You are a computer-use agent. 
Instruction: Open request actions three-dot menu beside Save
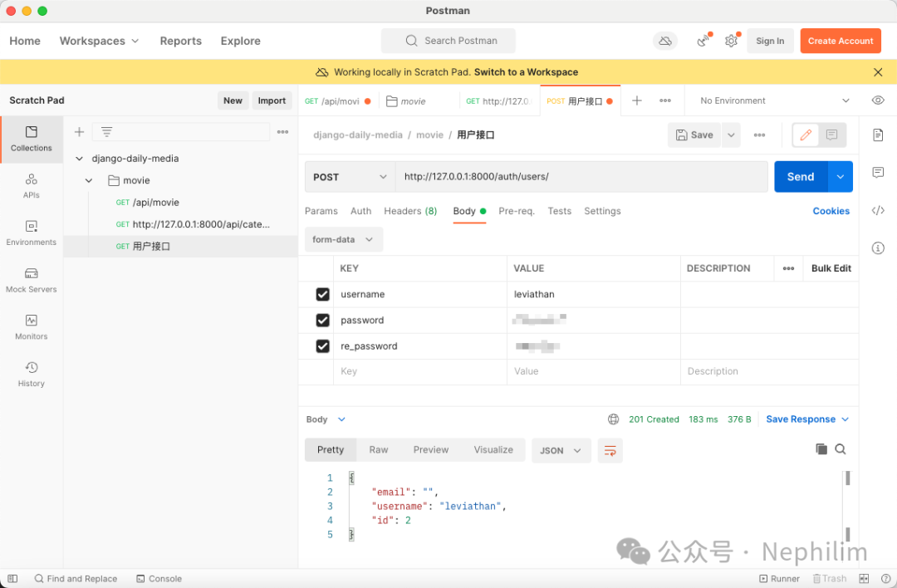[759, 135]
